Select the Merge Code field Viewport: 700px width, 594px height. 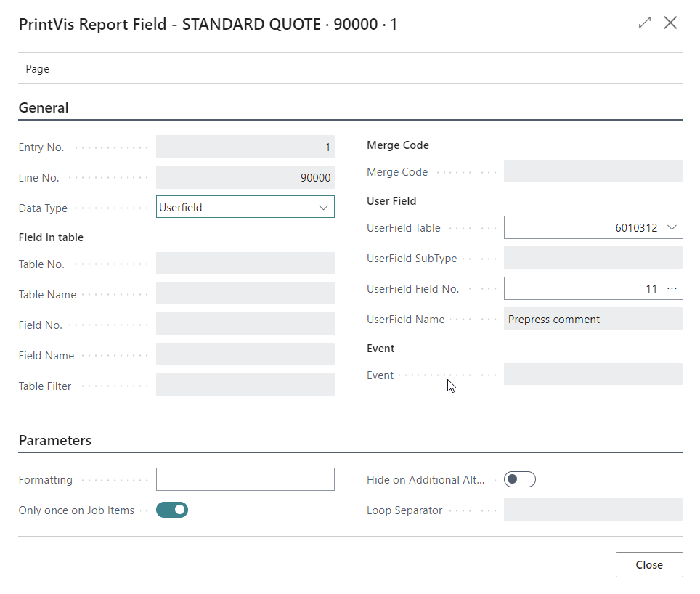[x=593, y=171]
